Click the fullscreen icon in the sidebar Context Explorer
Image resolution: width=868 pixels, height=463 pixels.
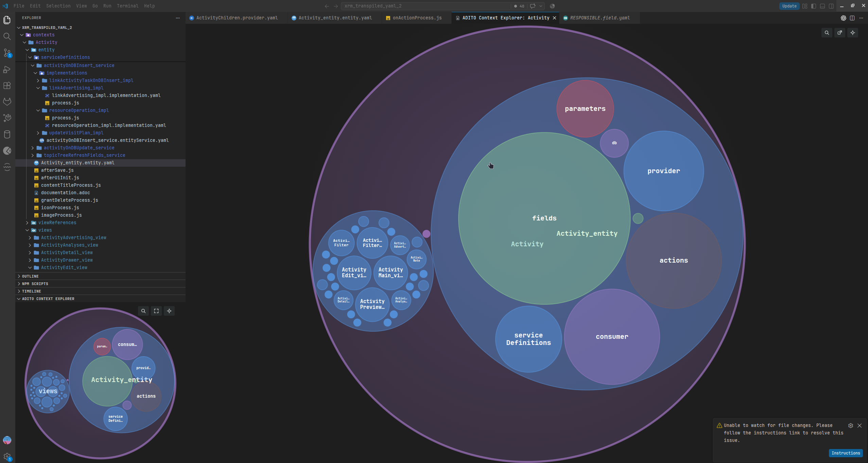tap(156, 311)
